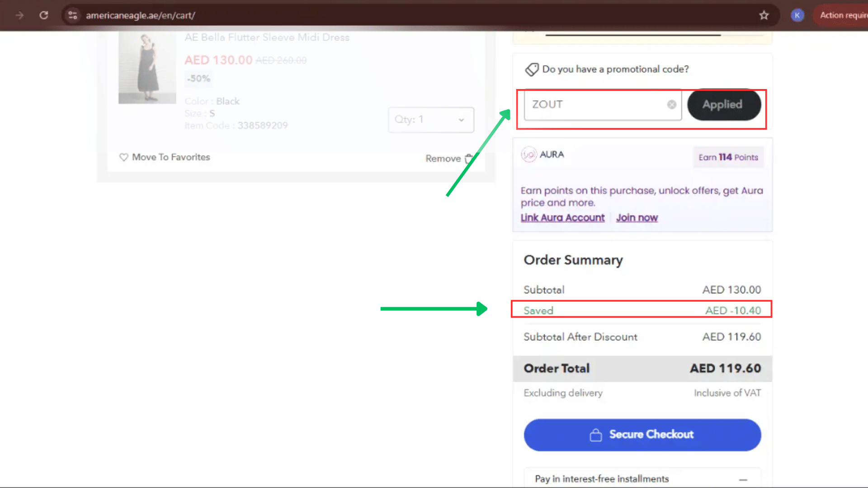Viewport: 868px width, 488px height.
Task: Click the promotional code tag icon
Action: [x=532, y=70]
